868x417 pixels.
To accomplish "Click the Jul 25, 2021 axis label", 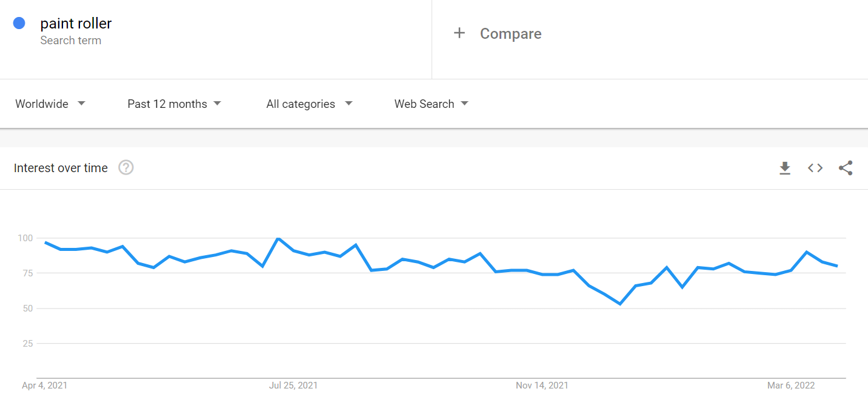I will [293, 385].
